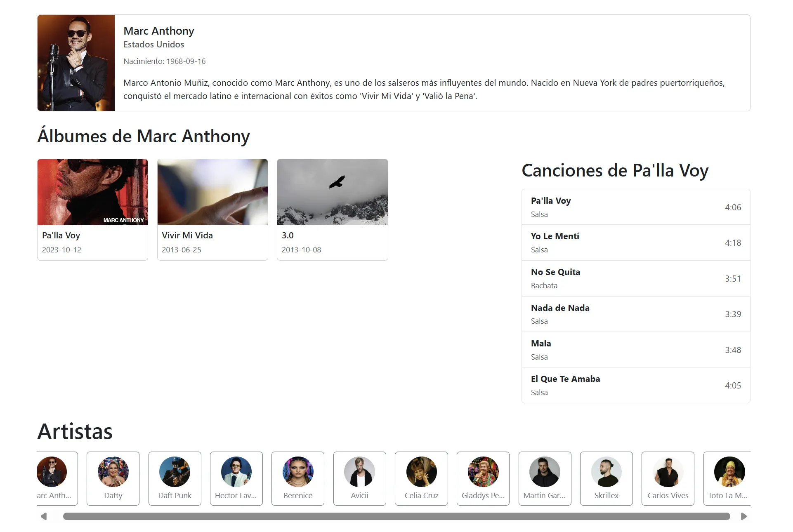Viewport: 793px width, 532px height.
Task: Select the Daft Punk artist avatar
Action: [175, 472]
